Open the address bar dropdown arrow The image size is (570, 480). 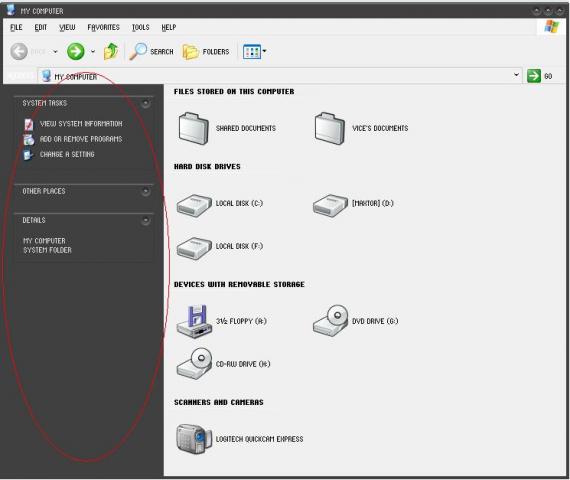point(516,75)
